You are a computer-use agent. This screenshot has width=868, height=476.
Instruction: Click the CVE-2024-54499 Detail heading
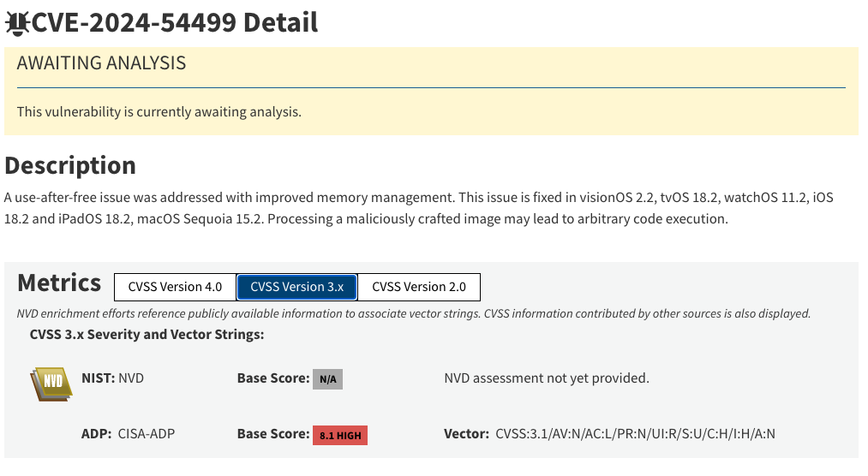tap(175, 22)
